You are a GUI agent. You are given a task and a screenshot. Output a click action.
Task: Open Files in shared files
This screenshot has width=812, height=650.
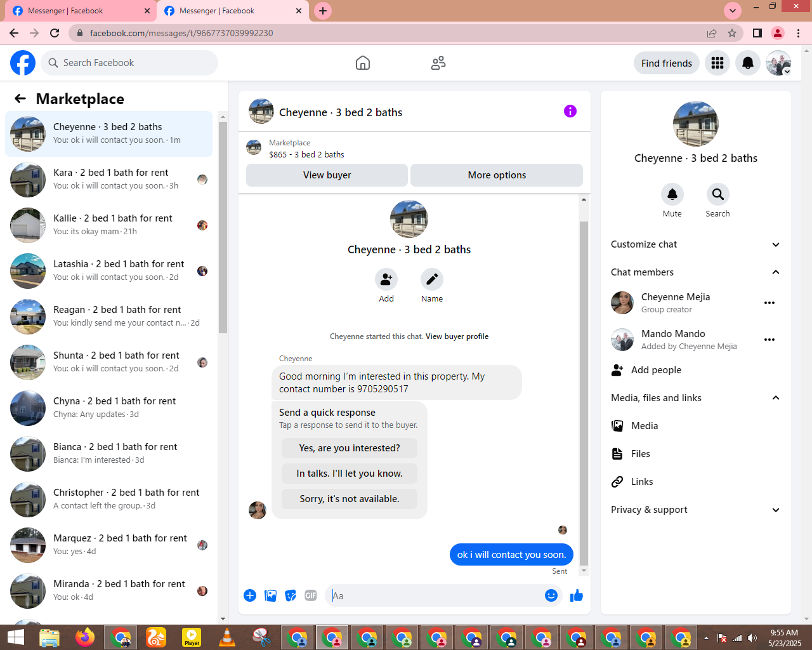pyautogui.click(x=695, y=454)
